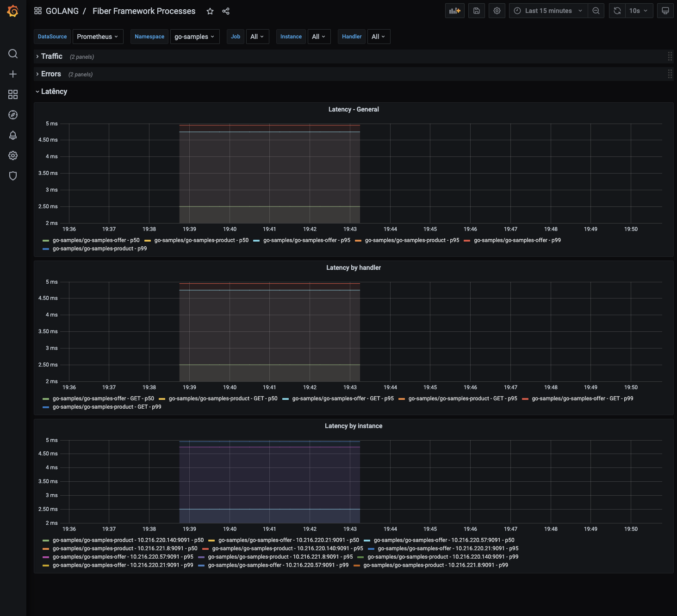Toggle the 10.216.221.8:9091 - p99 legend series
Image resolution: width=677 pixels, height=616 pixels.
click(435, 565)
